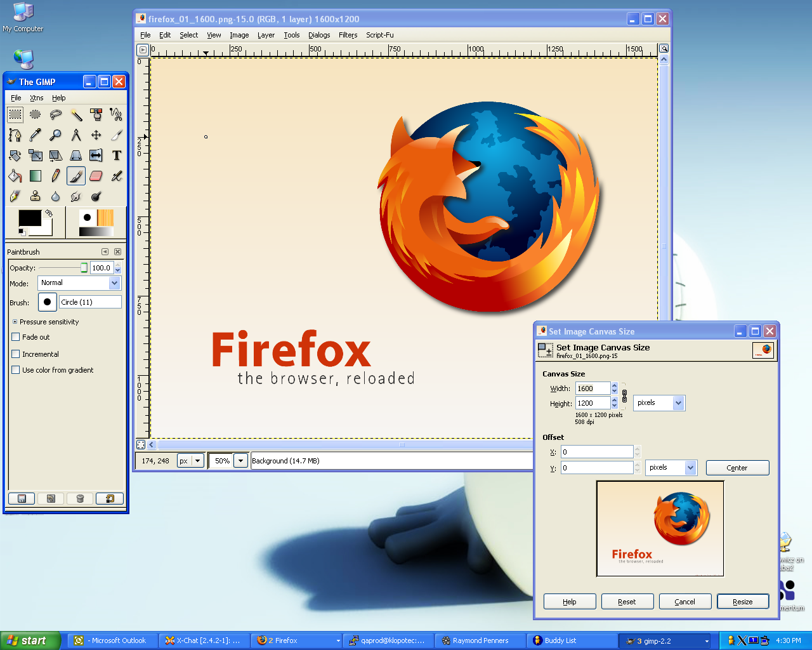The width and height of the screenshot is (812, 650).
Task: Check Use color from gradient
Action: [16, 370]
